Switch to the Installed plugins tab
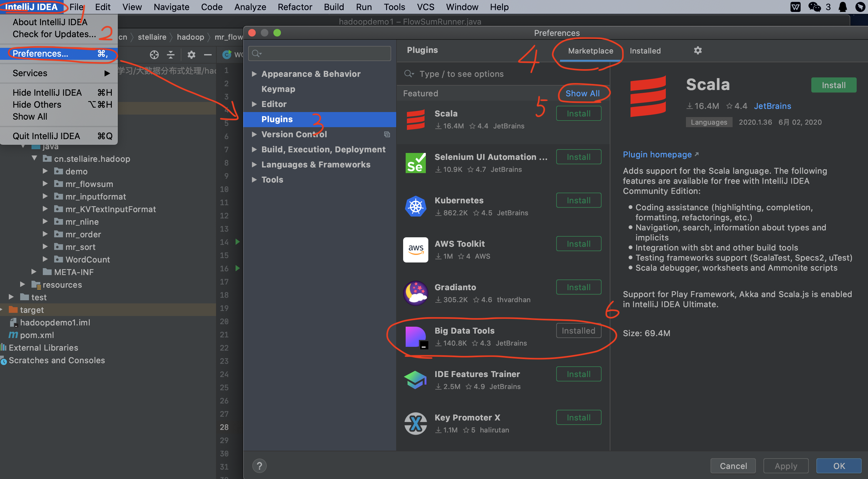 645,50
